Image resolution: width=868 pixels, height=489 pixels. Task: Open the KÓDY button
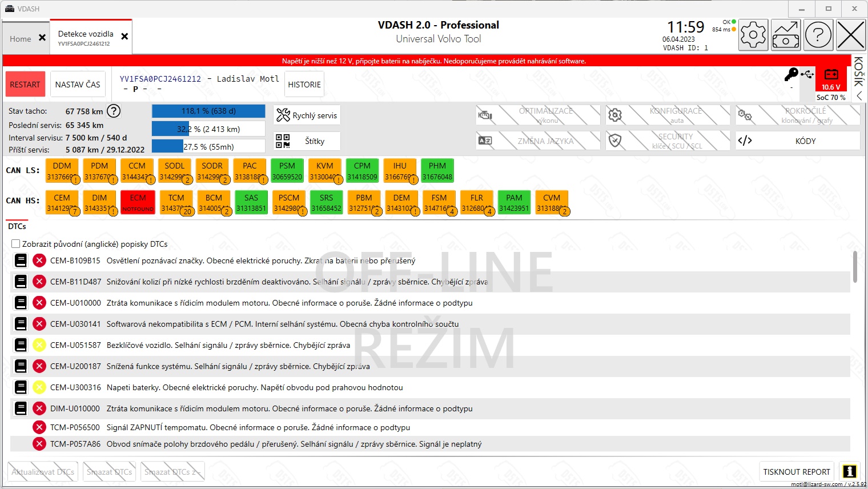pyautogui.click(x=798, y=141)
